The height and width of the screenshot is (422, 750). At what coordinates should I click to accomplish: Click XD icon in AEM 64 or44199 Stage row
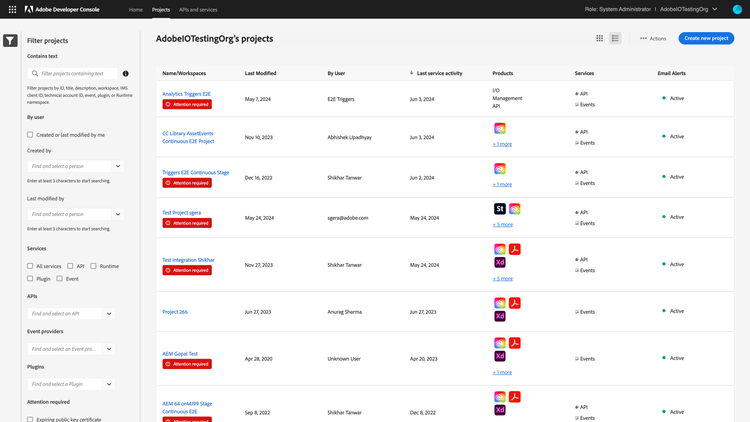tap(500, 410)
